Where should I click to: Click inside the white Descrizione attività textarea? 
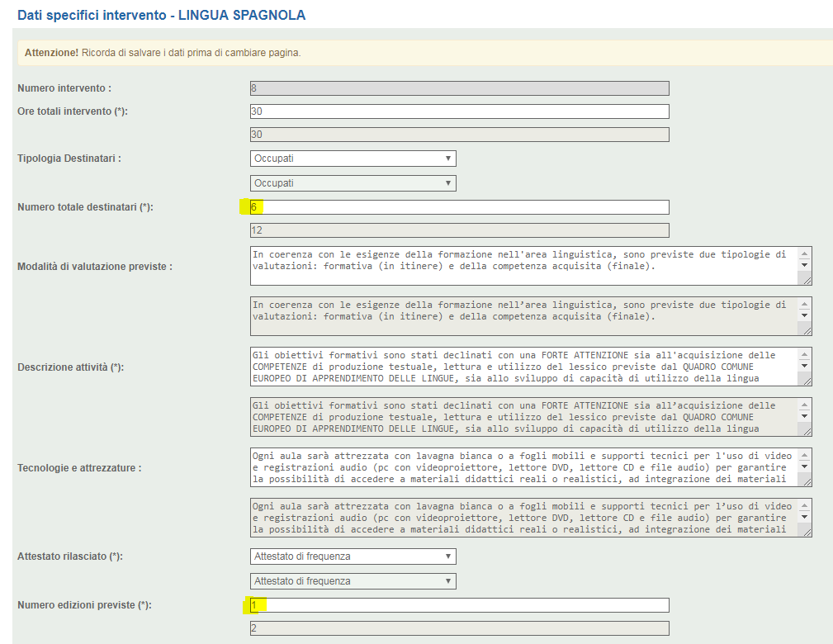(x=520, y=367)
